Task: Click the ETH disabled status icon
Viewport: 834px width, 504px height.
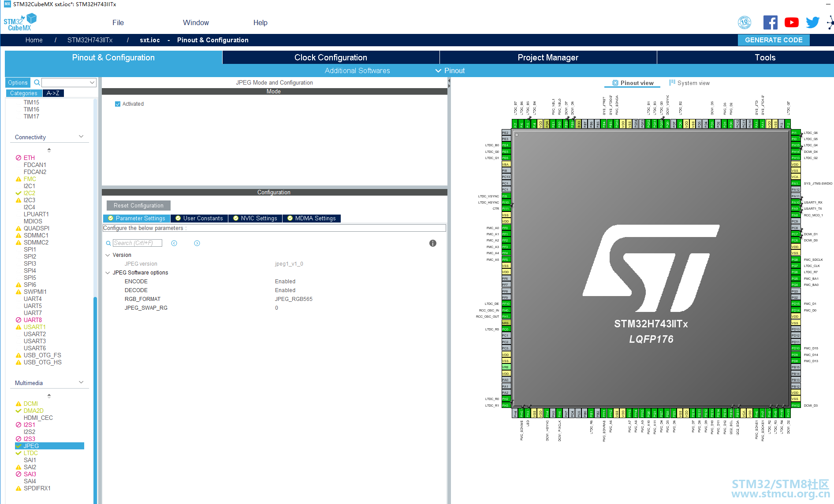Action: pyautogui.click(x=19, y=158)
